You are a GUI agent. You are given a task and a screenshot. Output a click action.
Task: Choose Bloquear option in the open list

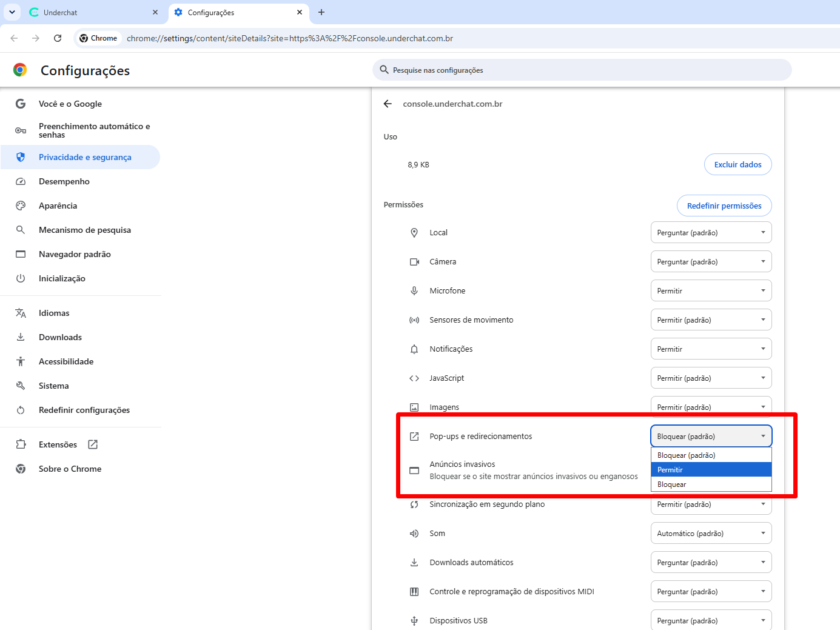point(711,484)
